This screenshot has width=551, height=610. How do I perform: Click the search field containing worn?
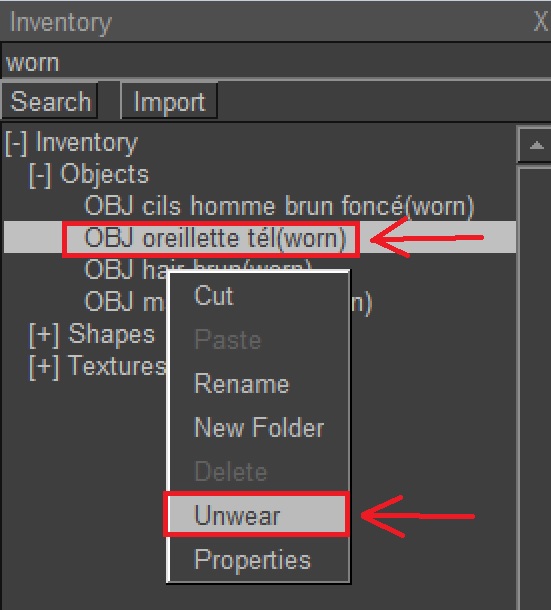(276, 62)
